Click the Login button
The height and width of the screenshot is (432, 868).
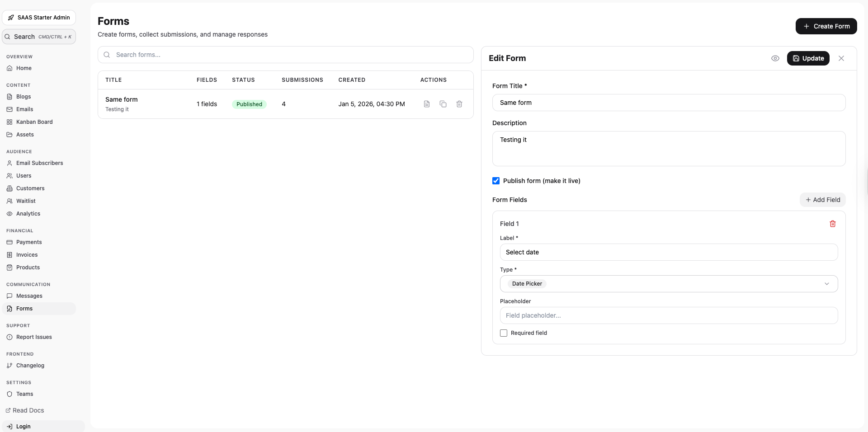(x=43, y=427)
